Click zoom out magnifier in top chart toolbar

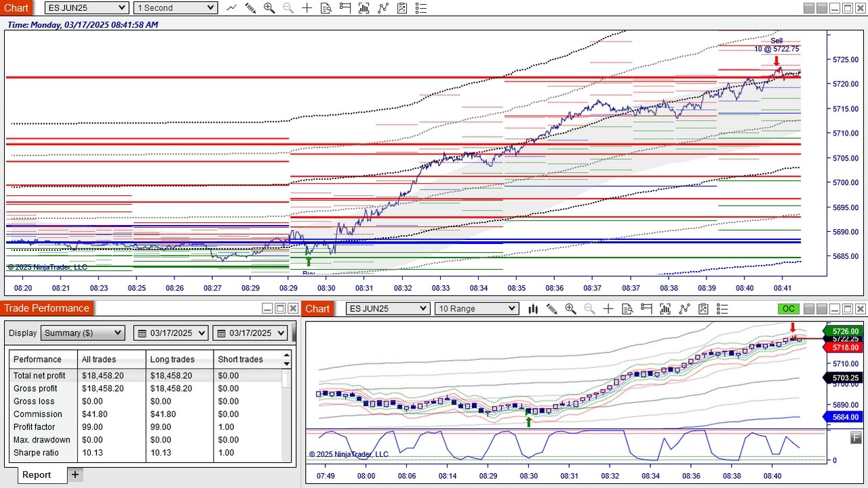point(288,7)
